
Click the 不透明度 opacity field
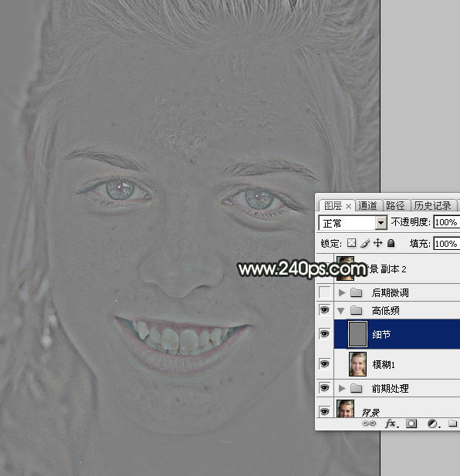point(446,222)
